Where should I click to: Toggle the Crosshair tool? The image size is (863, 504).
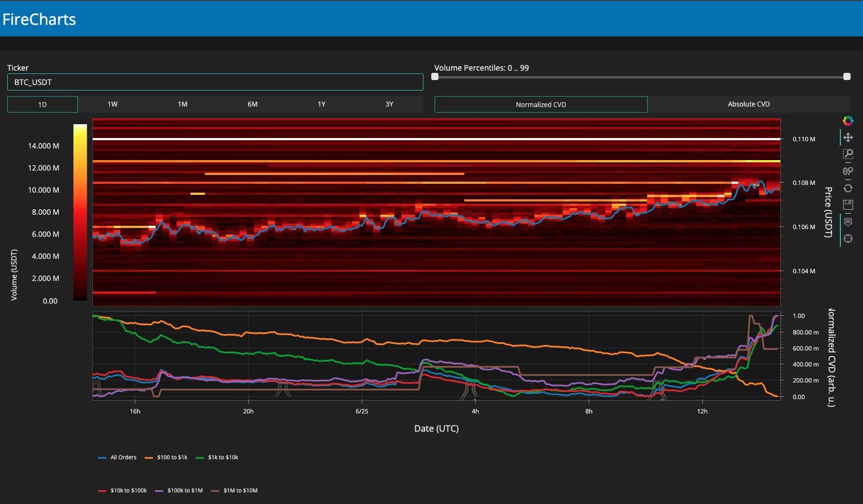point(848,238)
